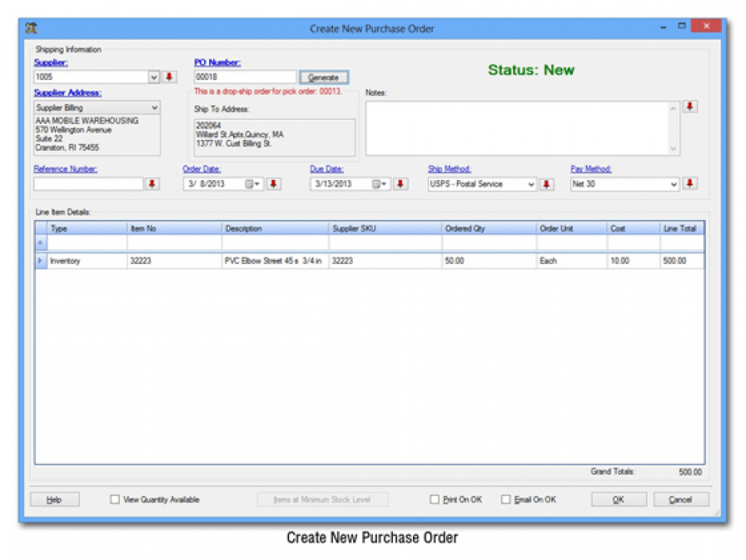Click the Ship Method link label

pos(450,169)
